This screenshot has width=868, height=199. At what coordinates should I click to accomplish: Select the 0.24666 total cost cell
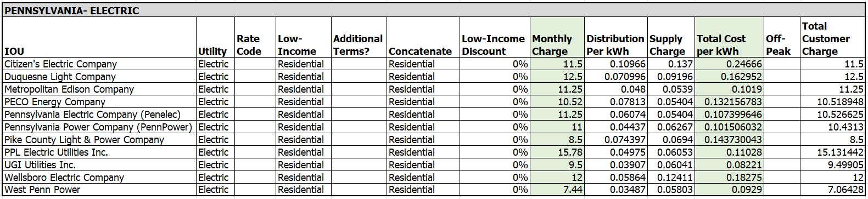coord(729,64)
